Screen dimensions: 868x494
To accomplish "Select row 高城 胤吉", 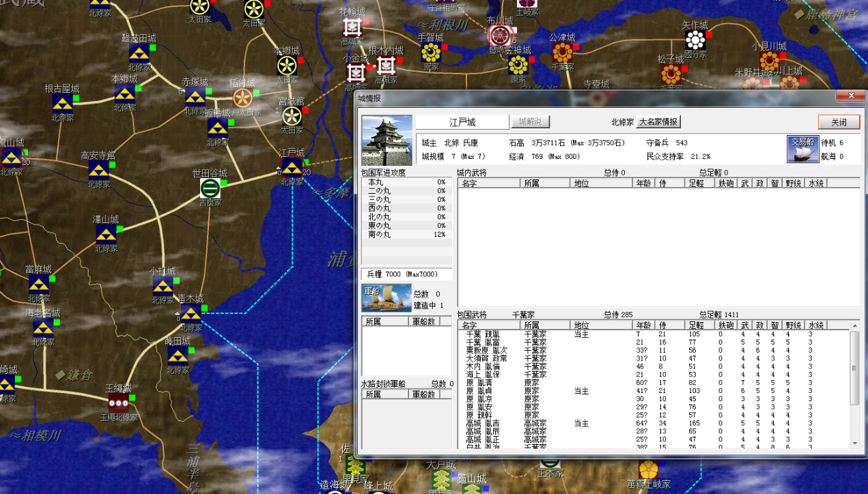I will coord(653,423).
